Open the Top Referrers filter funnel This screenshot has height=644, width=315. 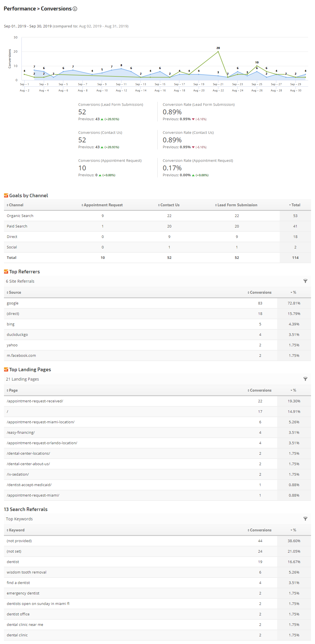coord(305,281)
